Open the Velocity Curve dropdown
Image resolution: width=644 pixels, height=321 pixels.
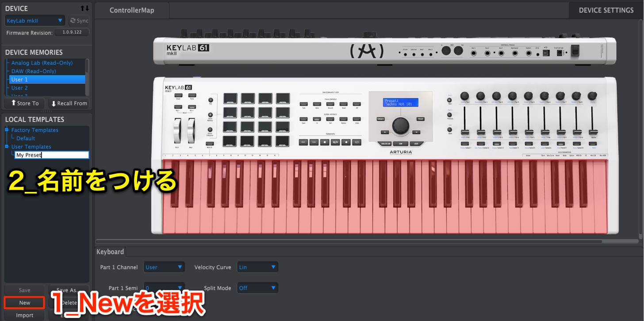(257, 267)
